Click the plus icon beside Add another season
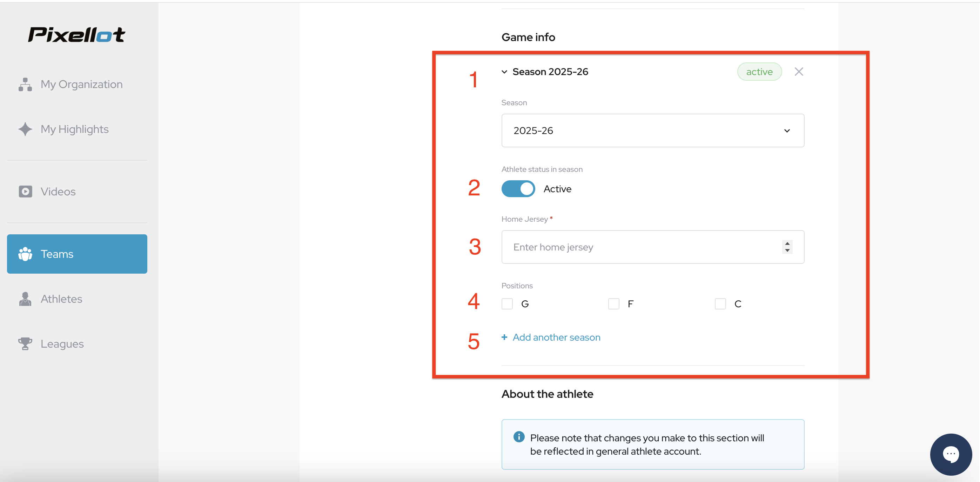 pos(504,337)
